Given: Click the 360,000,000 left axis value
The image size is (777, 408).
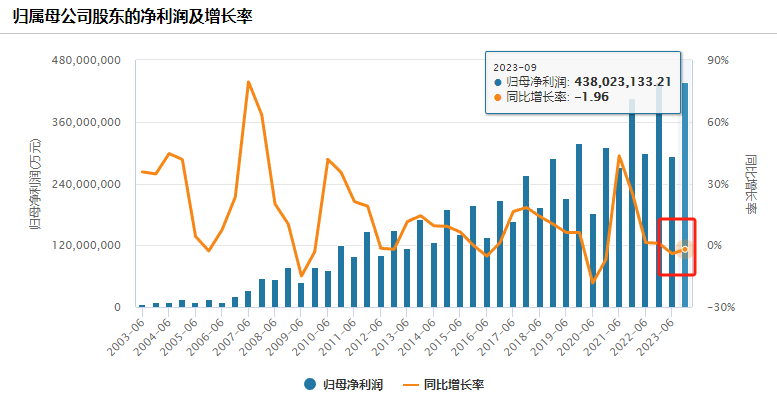Looking at the screenshot, I should coord(86,122).
